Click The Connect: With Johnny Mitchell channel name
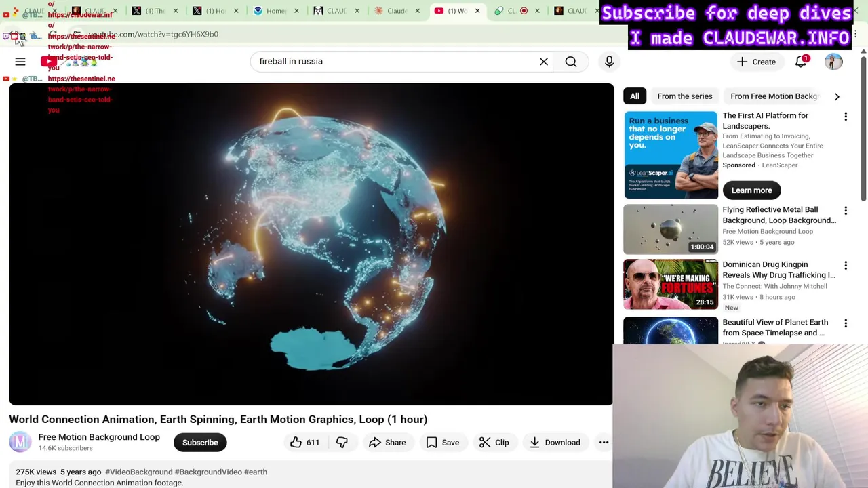The image size is (868, 488). tap(774, 286)
